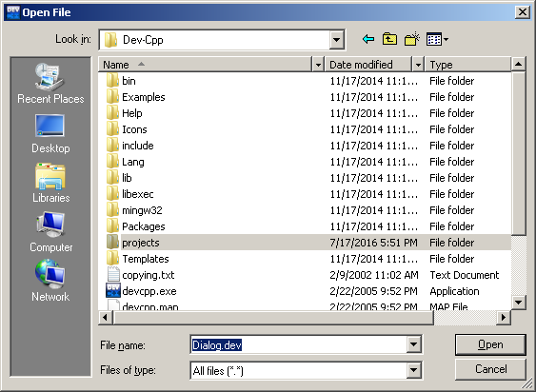Select the include folder icon
This screenshot has height=392, width=536.
pyautogui.click(x=112, y=146)
